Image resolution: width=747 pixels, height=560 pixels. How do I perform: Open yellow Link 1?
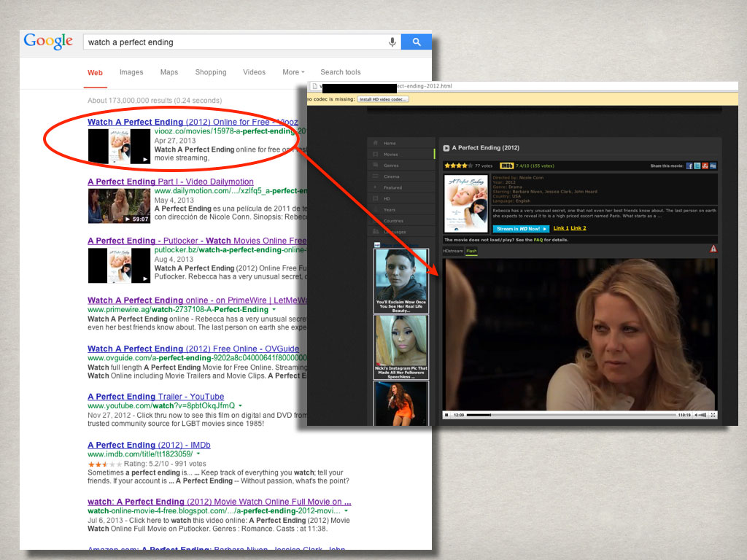tap(561, 228)
